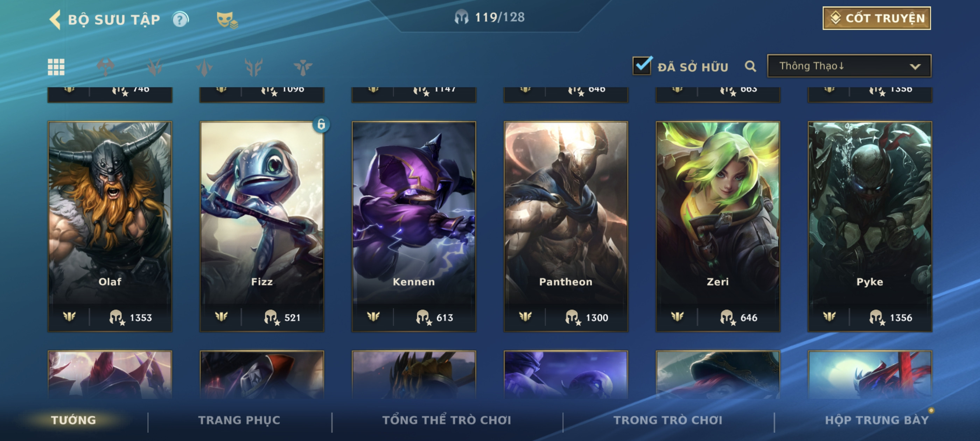
Task: Filter champions by the last winged role icon
Action: 303,67
